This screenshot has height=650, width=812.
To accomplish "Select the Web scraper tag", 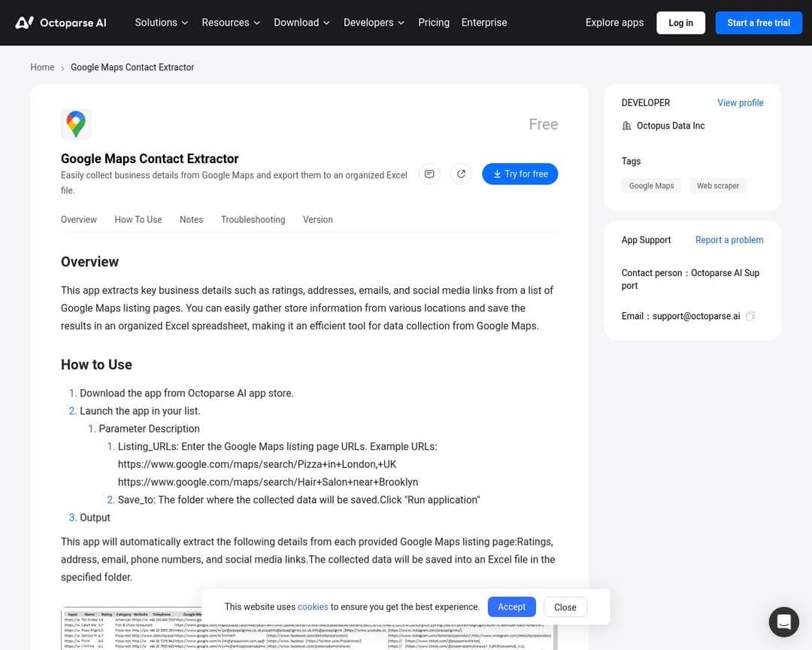I will click(x=717, y=185).
